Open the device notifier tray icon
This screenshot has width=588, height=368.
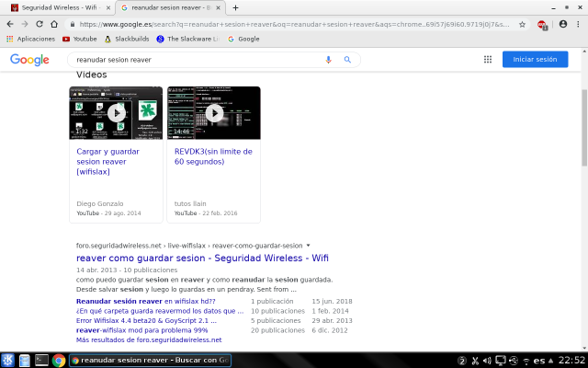[514, 361]
